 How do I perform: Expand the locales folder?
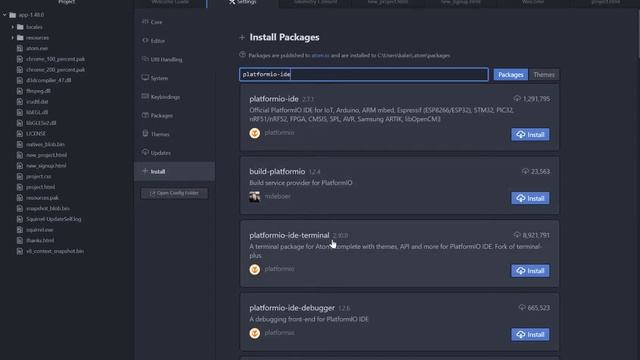click(13, 27)
